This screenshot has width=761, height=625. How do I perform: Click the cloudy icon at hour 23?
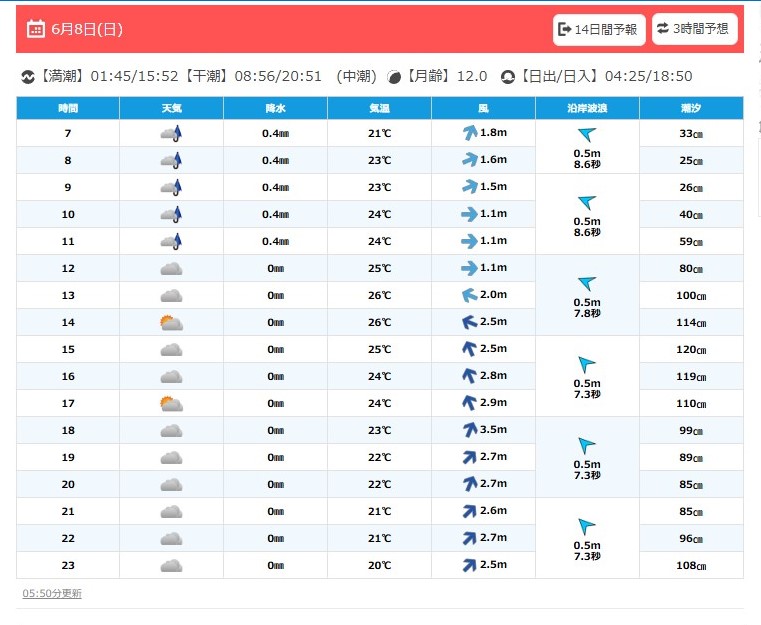[171, 565]
